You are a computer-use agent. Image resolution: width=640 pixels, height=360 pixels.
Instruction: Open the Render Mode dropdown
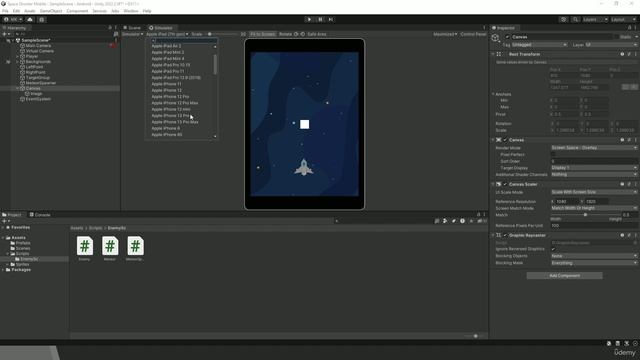pos(594,148)
